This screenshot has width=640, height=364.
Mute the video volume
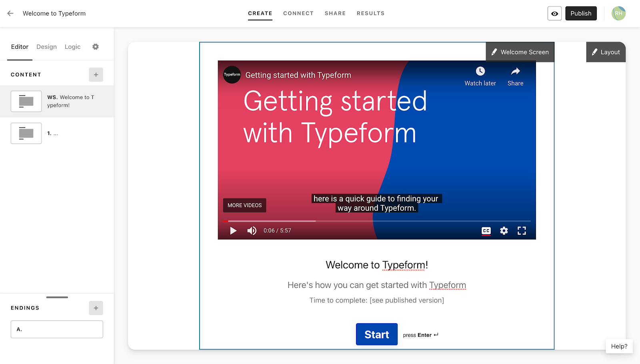[x=252, y=231]
